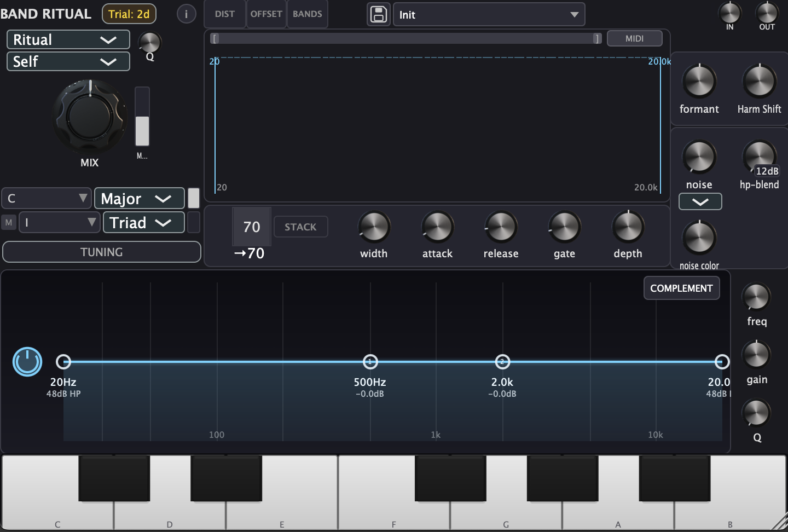Click the IN level knob
788x532 pixels.
click(729, 12)
